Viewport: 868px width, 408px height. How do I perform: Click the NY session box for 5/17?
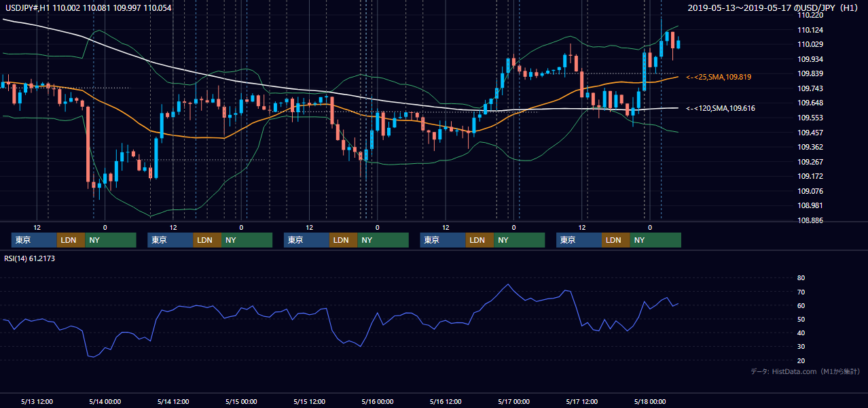tap(655, 240)
